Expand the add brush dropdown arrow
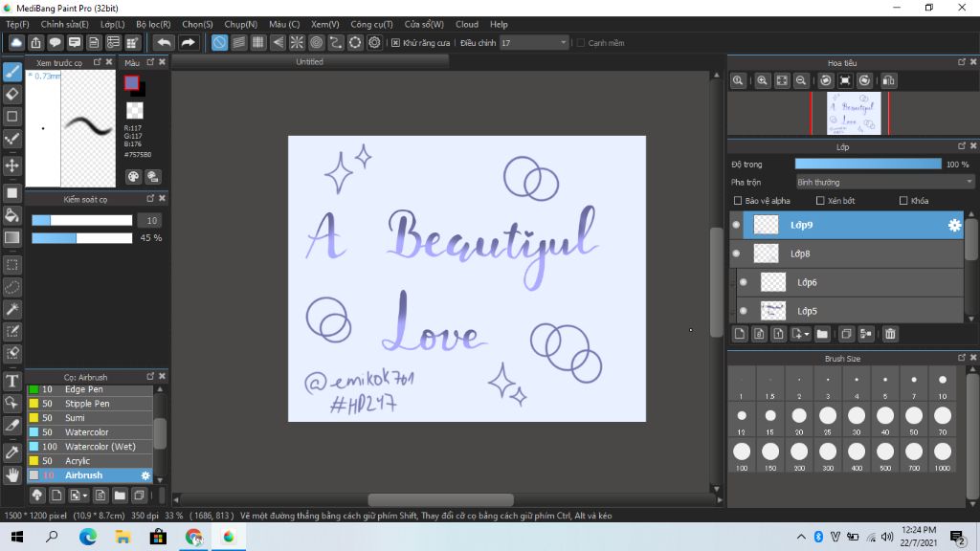This screenshot has height=551, width=980. point(85,496)
